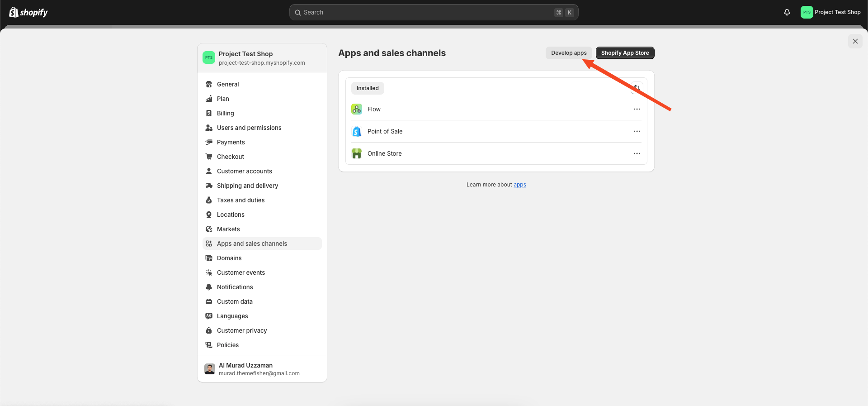Image resolution: width=868 pixels, height=406 pixels.
Task: Click the Customer accounts person icon
Action: click(x=209, y=171)
